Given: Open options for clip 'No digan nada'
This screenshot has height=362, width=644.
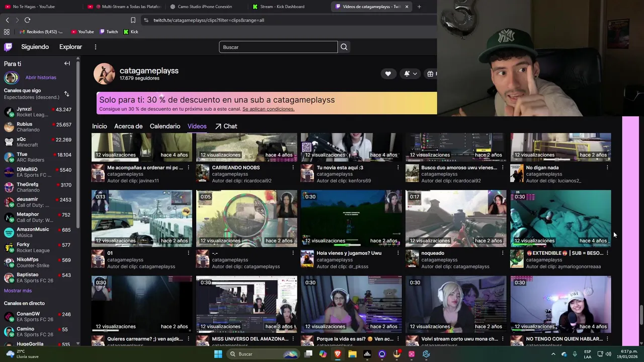Looking at the screenshot, I should point(607,167).
